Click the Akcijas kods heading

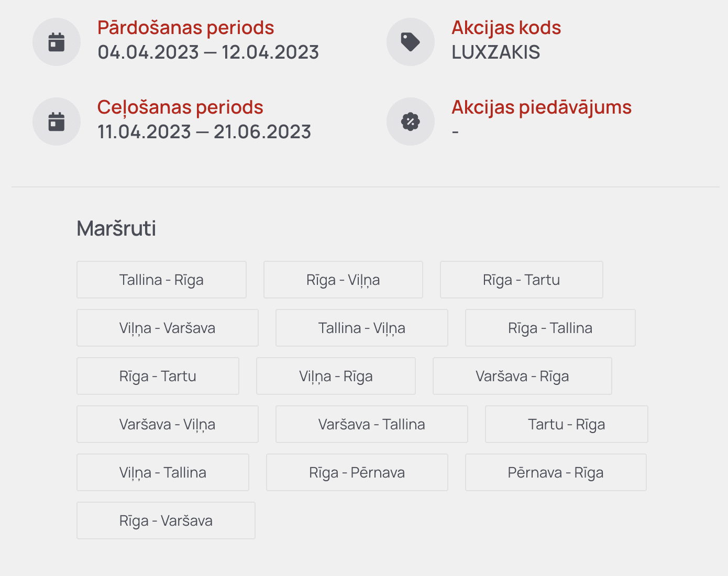pyautogui.click(x=506, y=28)
